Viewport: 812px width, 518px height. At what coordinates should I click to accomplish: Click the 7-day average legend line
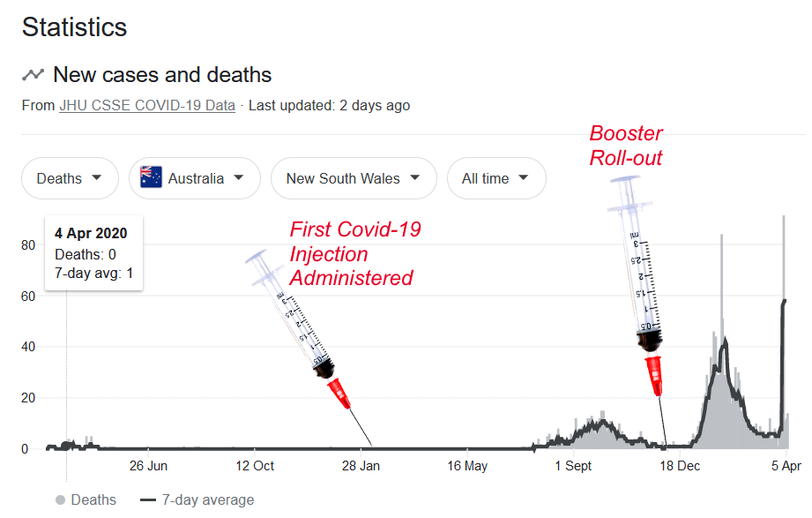[x=148, y=500]
